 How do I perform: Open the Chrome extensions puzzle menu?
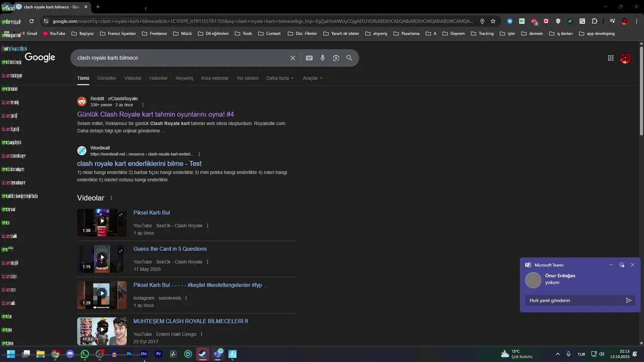[x=594, y=21]
